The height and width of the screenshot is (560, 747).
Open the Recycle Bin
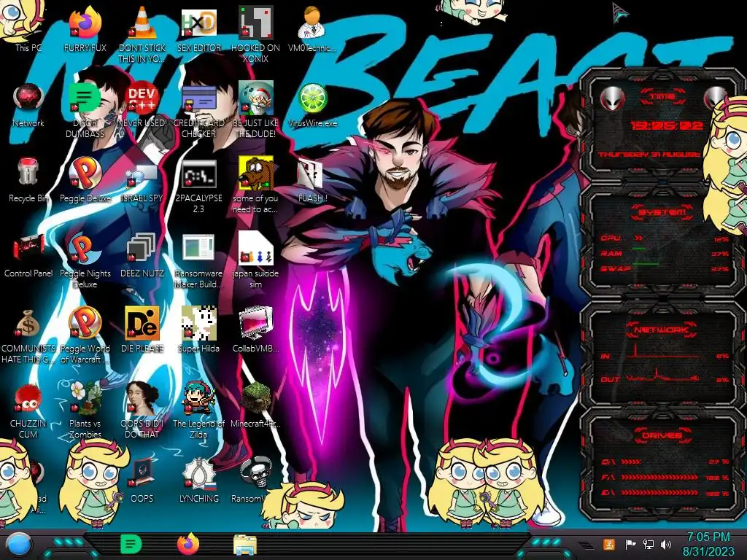(x=28, y=180)
